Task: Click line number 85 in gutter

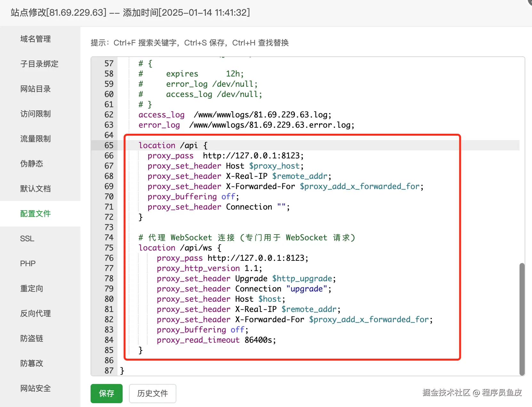Action: click(109, 350)
